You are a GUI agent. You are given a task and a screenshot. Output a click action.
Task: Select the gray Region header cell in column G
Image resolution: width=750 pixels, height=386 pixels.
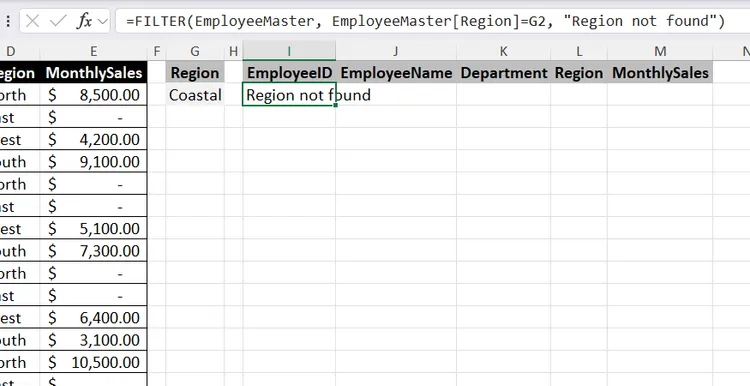pyautogui.click(x=195, y=73)
